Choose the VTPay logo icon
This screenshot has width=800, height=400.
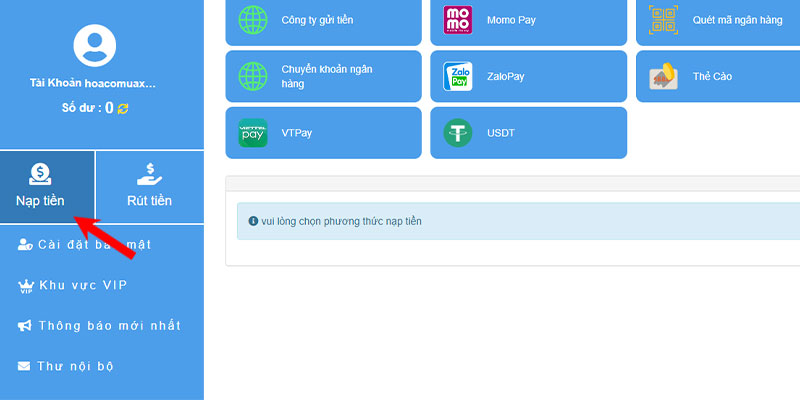point(253,133)
